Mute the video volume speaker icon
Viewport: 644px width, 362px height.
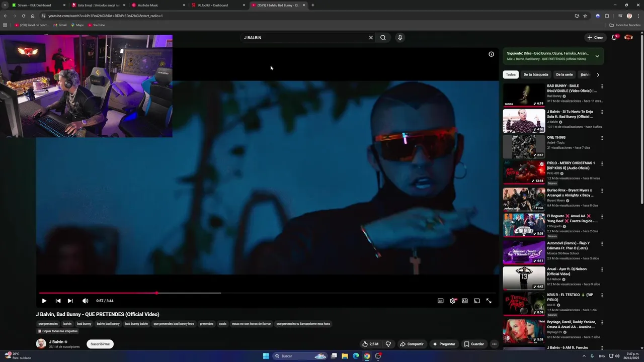[85, 301]
